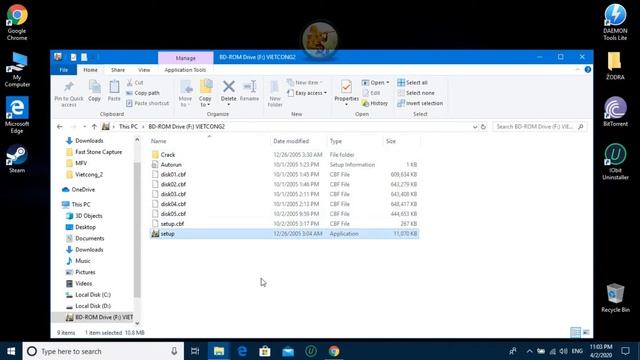Viewport: 640px width, 360px height.
Task: Click the navigation pane vertical scrollbar
Action: (137, 231)
